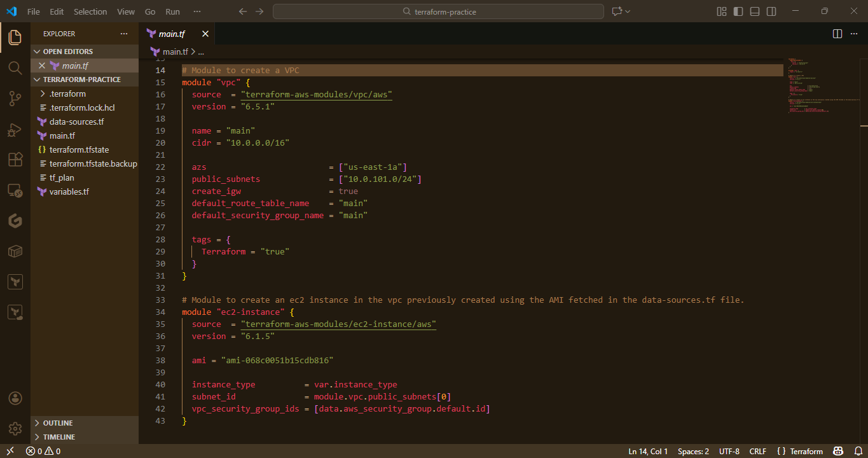
Task: Open the Extensions view
Action: tap(15, 159)
